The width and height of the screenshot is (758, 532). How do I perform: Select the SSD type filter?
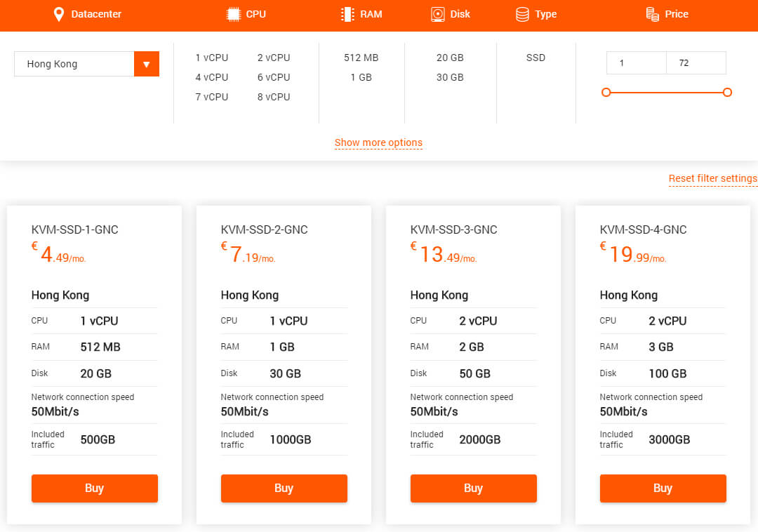(x=536, y=58)
